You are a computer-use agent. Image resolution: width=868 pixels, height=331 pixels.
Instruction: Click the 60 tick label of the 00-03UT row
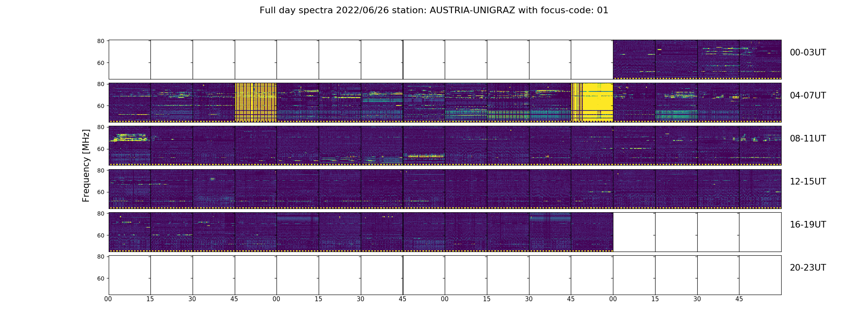point(100,63)
